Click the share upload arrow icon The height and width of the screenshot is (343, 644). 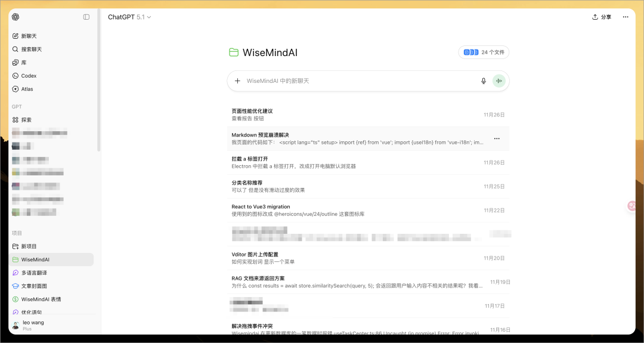click(x=595, y=17)
